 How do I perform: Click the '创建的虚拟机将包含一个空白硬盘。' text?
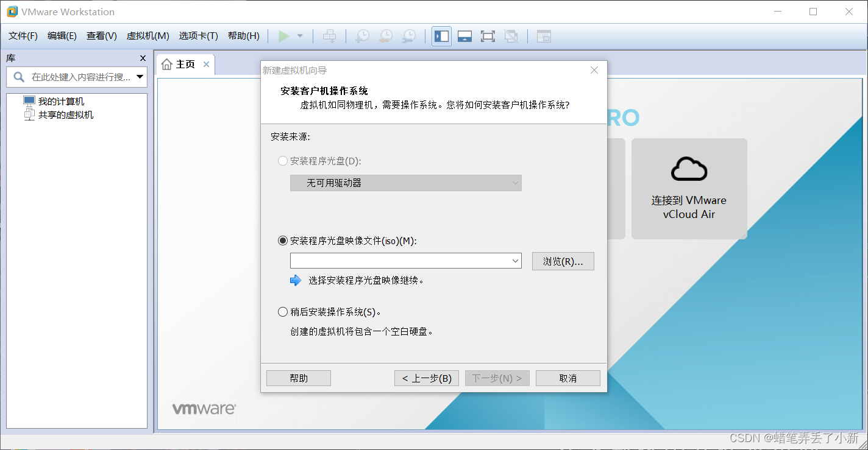(362, 332)
